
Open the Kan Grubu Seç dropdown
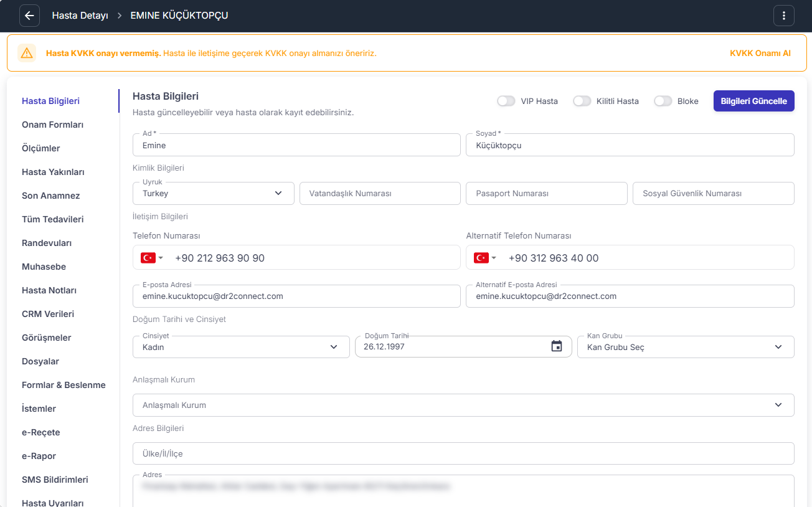point(686,347)
